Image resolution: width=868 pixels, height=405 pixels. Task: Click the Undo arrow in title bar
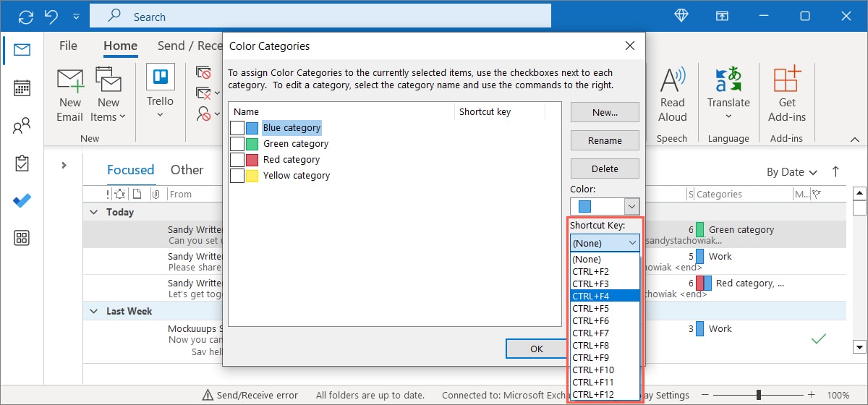[x=51, y=16]
